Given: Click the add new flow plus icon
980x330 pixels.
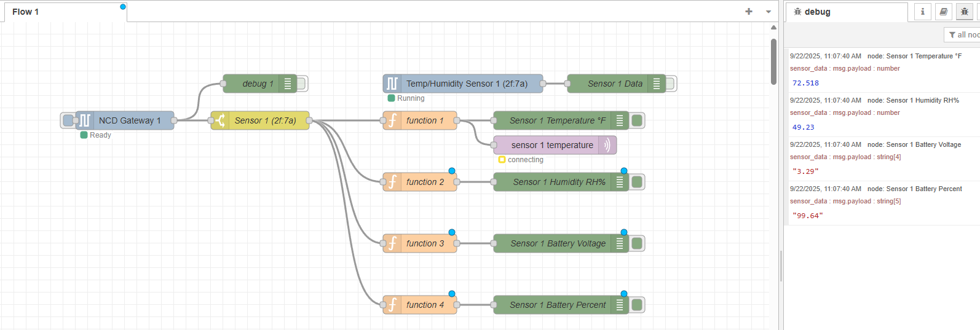Looking at the screenshot, I should point(748,12).
